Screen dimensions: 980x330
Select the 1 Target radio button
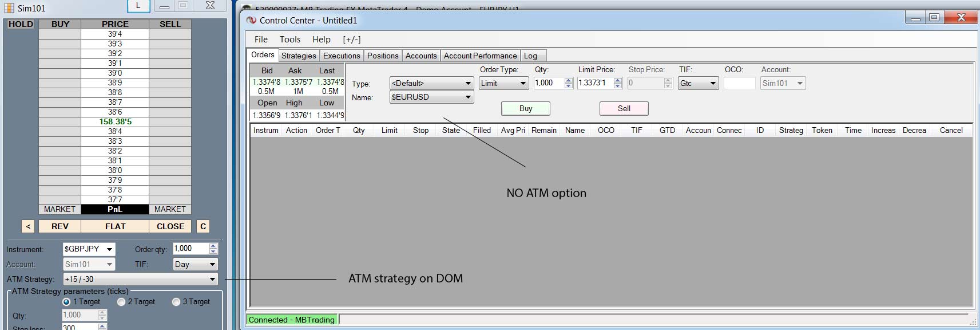coord(66,302)
